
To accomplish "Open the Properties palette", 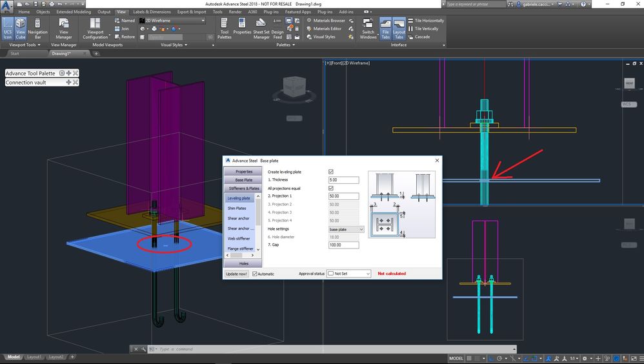I will (x=242, y=26).
